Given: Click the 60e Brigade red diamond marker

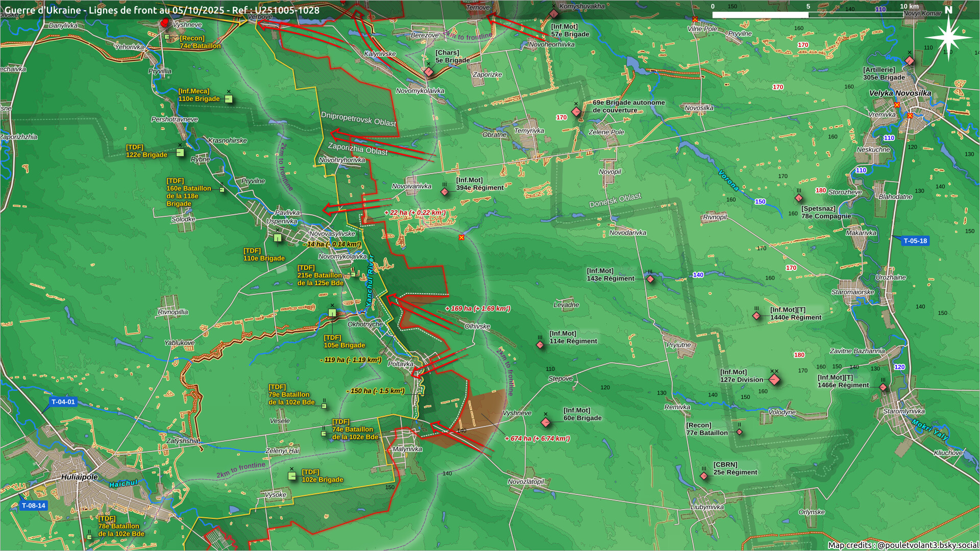Looking at the screenshot, I should pyautogui.click(x=545, y=422).
